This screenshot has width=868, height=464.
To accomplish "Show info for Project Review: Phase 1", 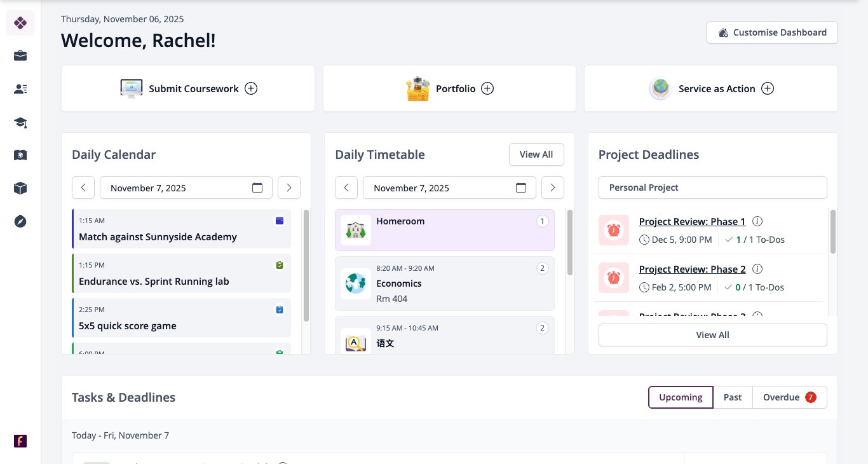I will (x=757, y=221).
